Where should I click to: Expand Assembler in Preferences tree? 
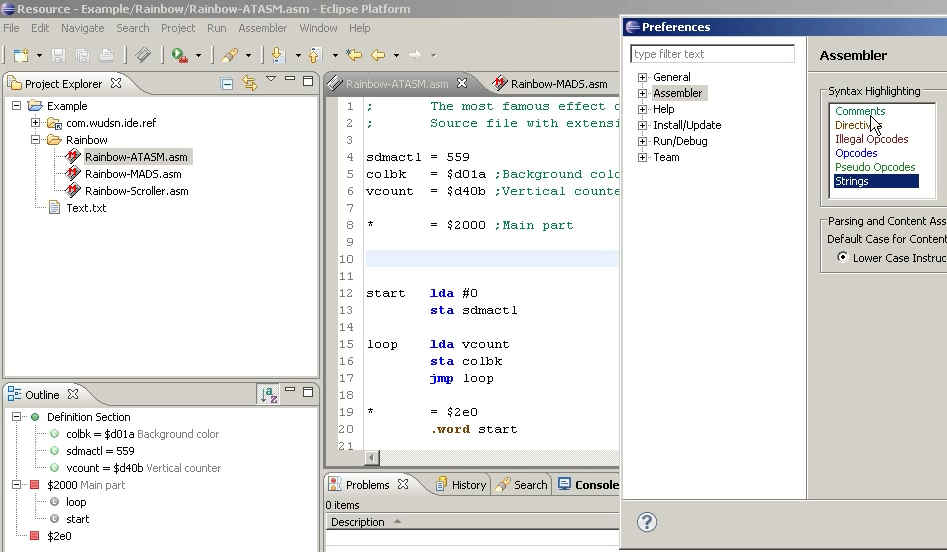(643, 93)
